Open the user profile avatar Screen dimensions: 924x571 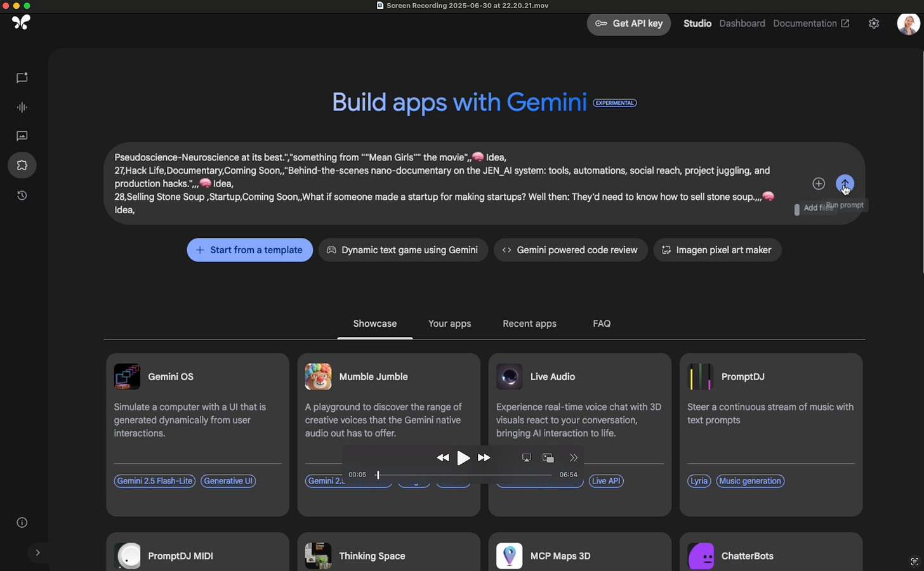(908, 23)
